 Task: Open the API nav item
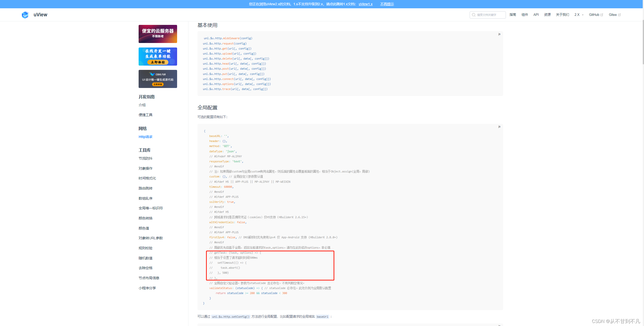(x=536, y=15)
